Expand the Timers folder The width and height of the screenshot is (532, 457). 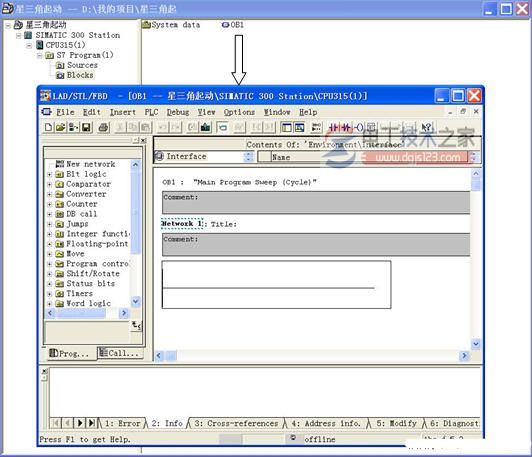point(50,294)
